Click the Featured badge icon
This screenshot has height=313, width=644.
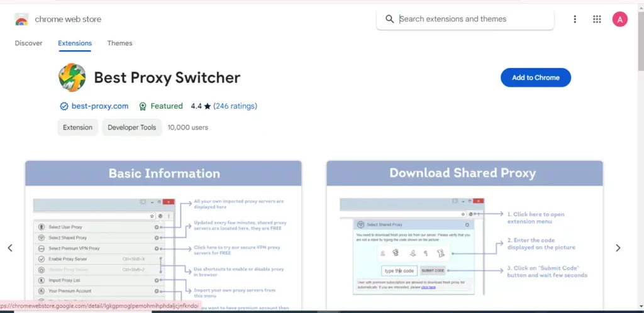click(x=143, y=106)
